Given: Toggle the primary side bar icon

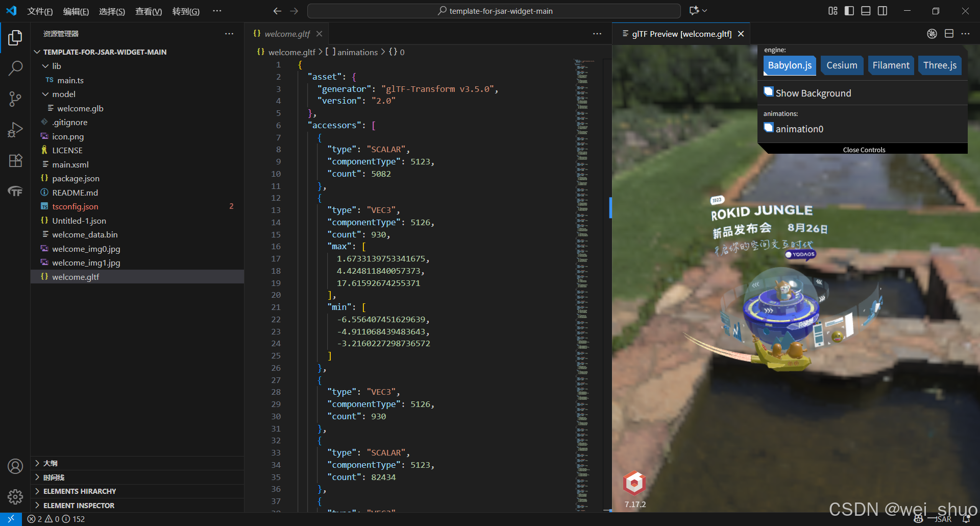Looking at the screenshot, I should [849, 11].
